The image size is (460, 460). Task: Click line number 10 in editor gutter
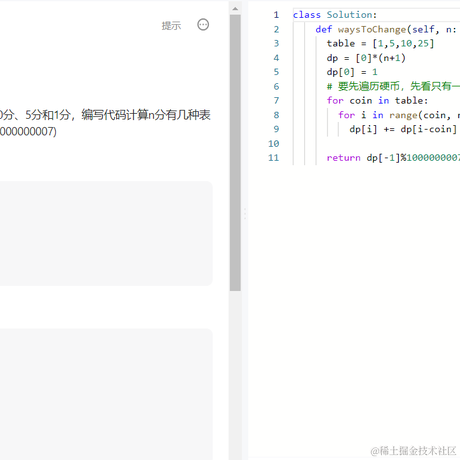click(x=274, y=143)
